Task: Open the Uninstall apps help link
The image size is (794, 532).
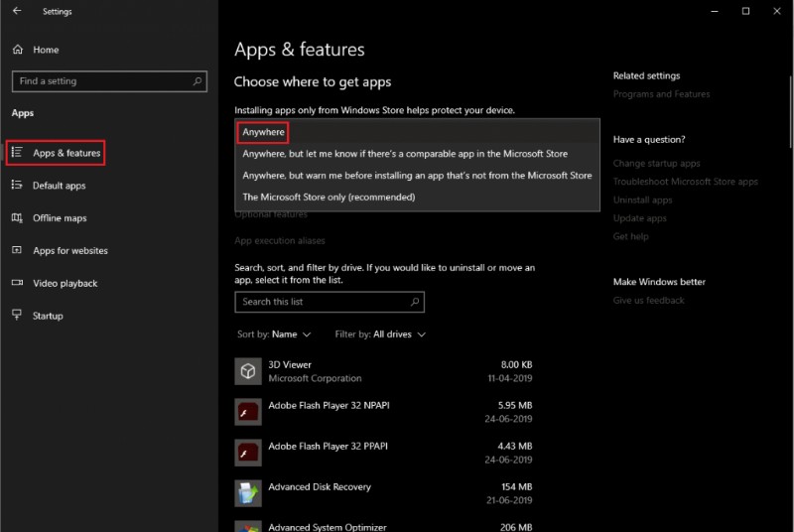Action: (642, 199)
